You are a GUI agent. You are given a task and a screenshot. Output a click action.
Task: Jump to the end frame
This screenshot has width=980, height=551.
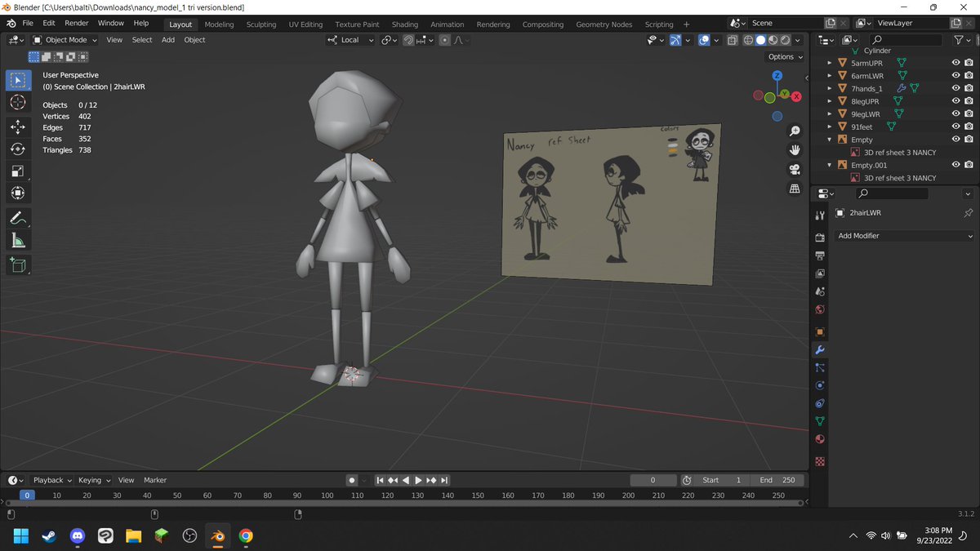click(x=445, y=480)
